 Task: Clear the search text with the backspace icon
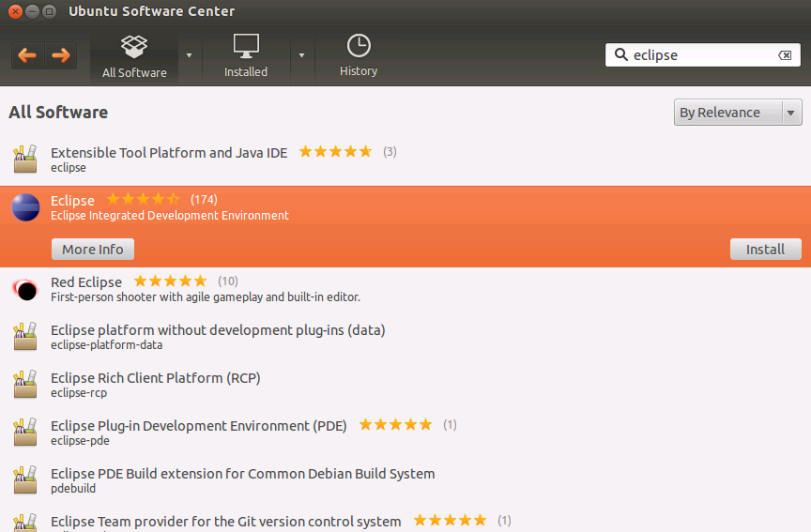pyautogui.click(x=785, y=55)
